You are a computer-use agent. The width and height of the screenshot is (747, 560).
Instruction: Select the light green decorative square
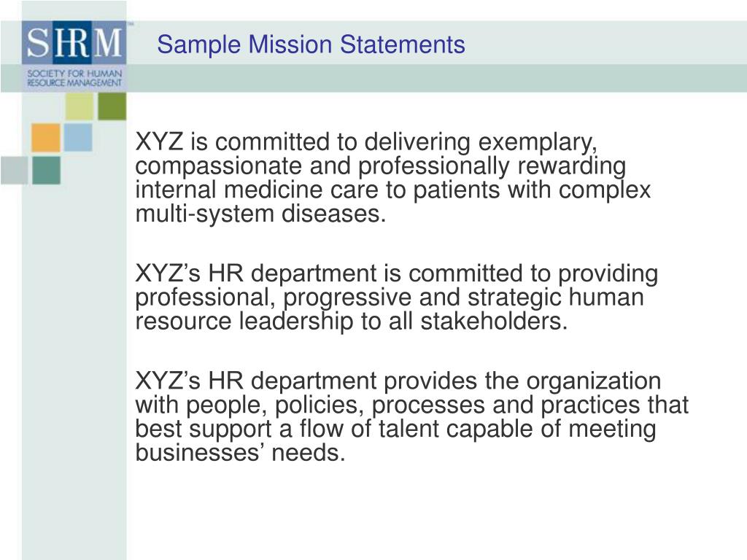coord(80,106)
